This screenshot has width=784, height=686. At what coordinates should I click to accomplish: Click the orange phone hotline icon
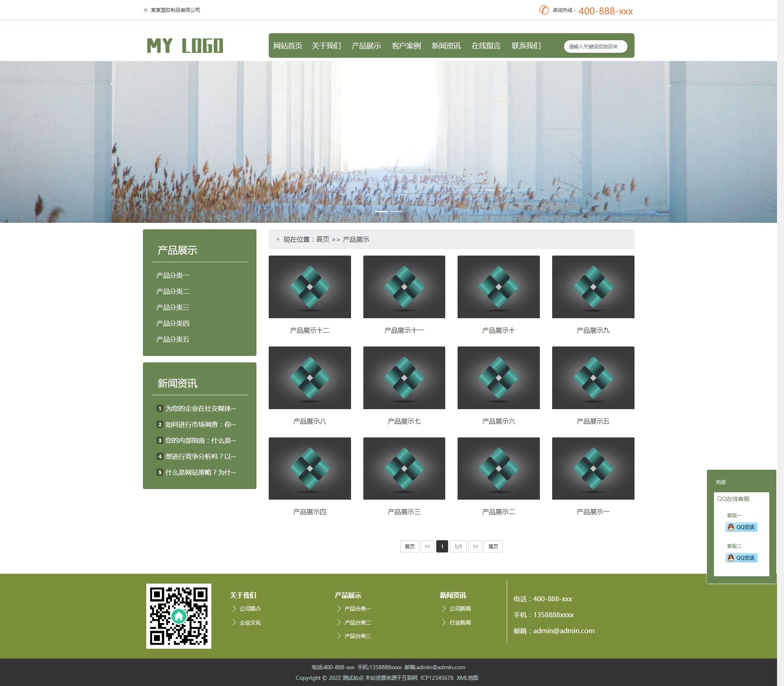coord(544,10)
